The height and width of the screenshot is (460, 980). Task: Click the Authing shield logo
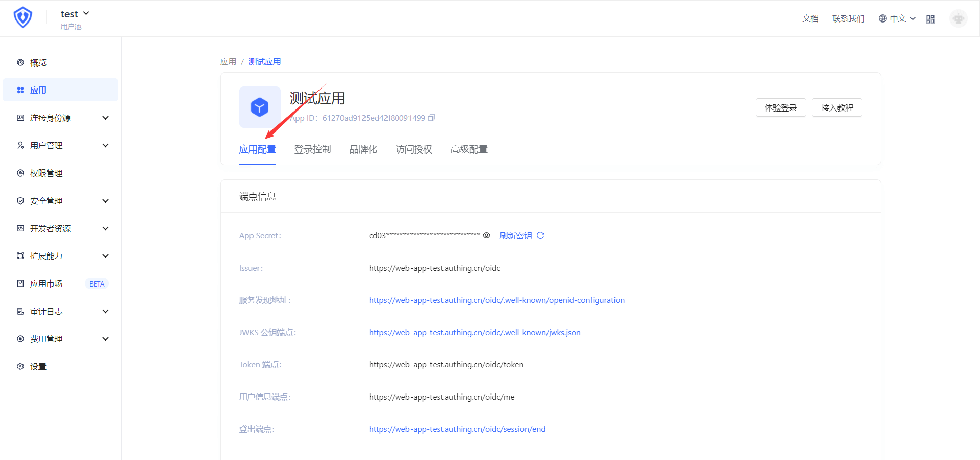click(x=22, y=17)
